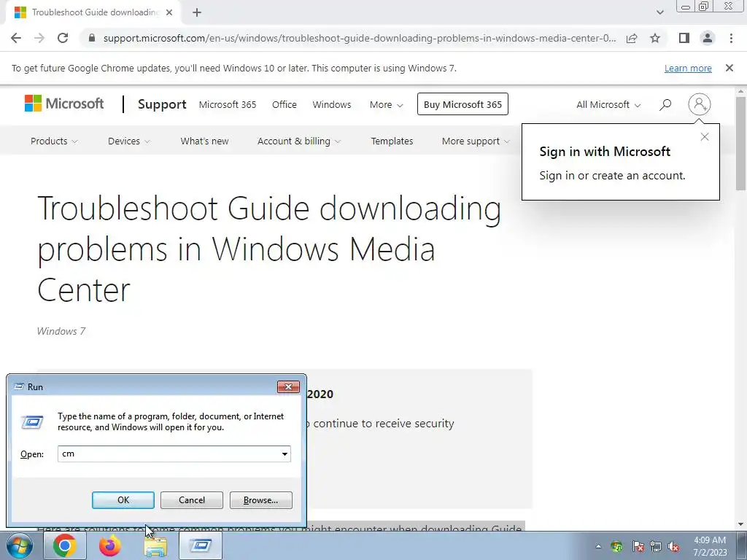The image size is (747, 560).
Task: Click OK in the Run dialog
Action: 123,500
